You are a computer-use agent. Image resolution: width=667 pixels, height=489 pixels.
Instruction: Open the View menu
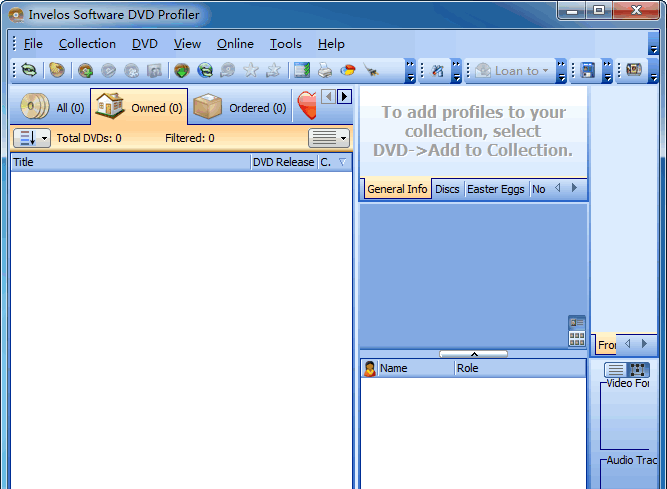point(187,44)
